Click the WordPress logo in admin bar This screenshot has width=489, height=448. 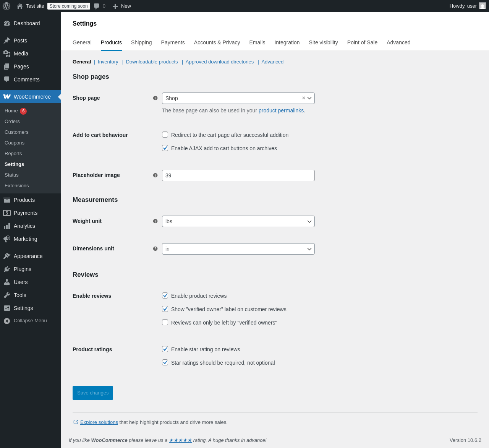coord(6,6)
